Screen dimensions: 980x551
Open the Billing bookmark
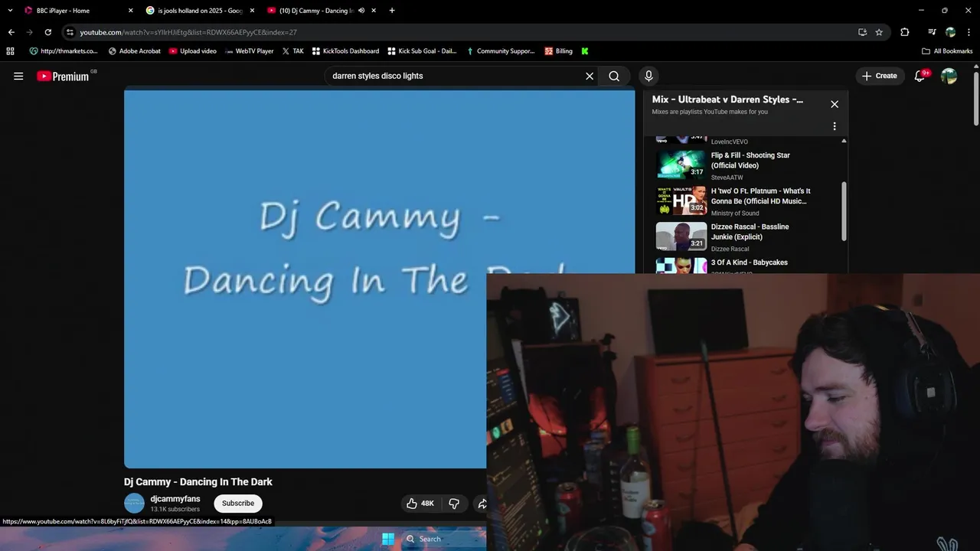[x=558, y=51]
